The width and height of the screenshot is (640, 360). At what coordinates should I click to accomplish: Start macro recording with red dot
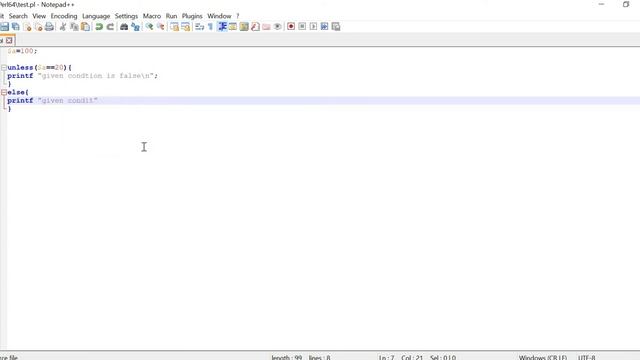(291, 27)
